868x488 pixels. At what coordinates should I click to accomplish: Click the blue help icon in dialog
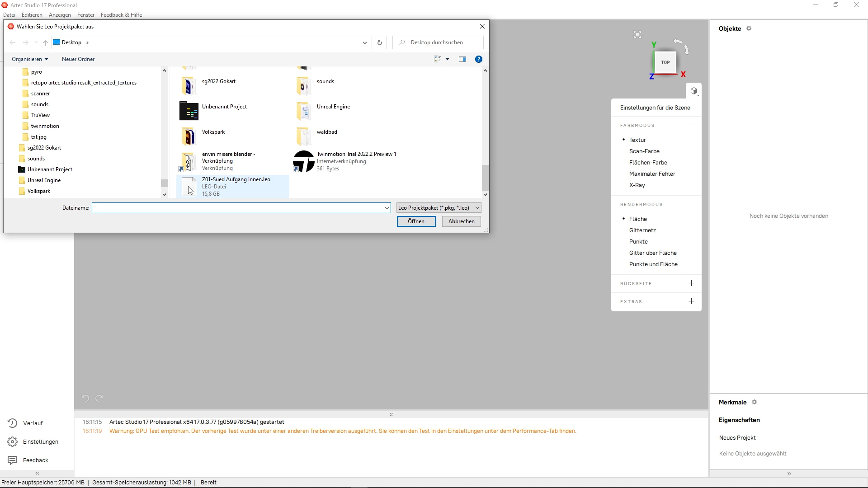[479, 59]
